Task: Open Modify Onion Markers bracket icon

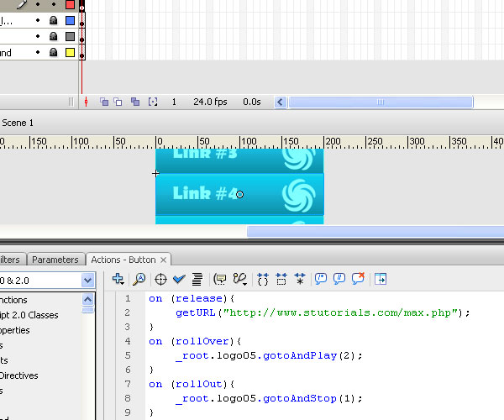Action: tap(153, 102)
